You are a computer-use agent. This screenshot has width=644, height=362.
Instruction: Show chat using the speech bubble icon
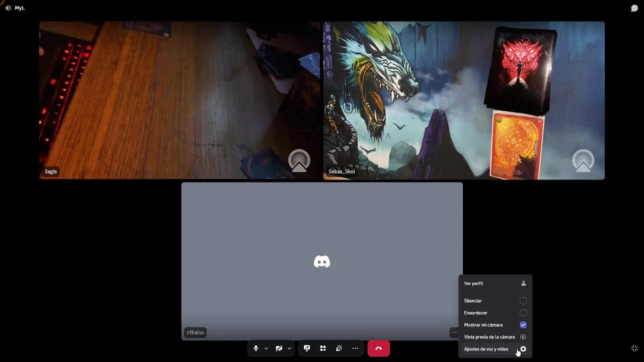pyautogui.click(x=634, y=8)
